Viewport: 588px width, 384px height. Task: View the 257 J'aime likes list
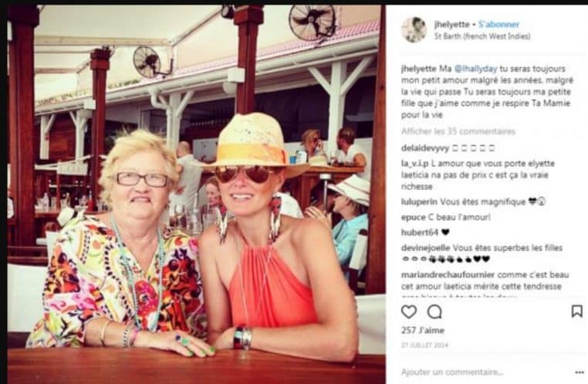423,331
